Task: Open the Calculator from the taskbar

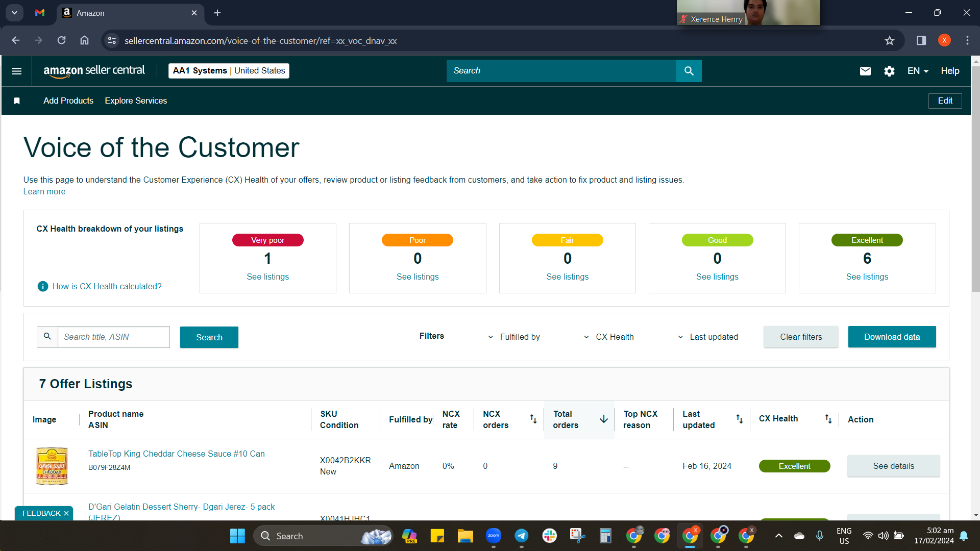Action: 605,536
